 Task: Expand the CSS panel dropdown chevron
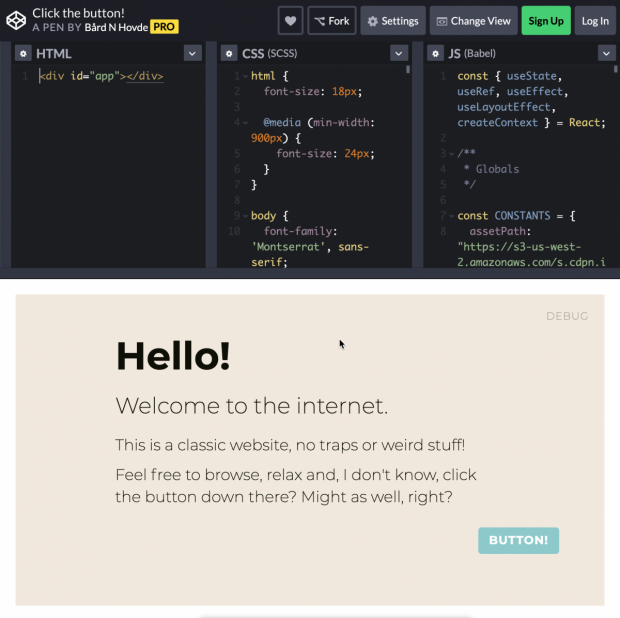[399, 53]
